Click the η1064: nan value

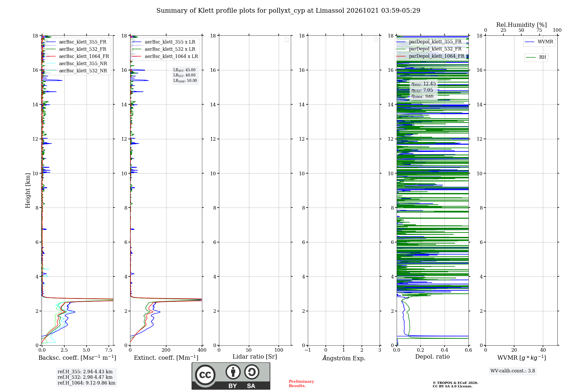pyautogui.click(x=422, y=96)
